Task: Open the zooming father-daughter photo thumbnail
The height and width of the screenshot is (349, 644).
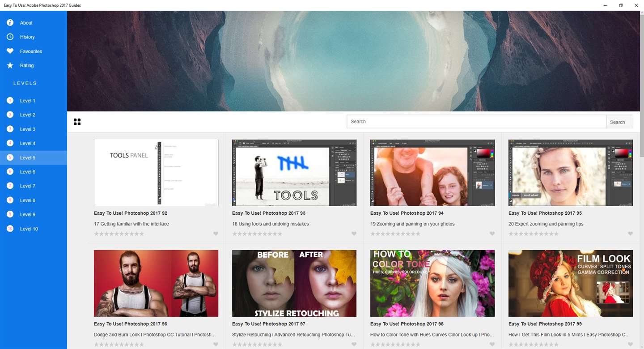Action: (432, 172)
